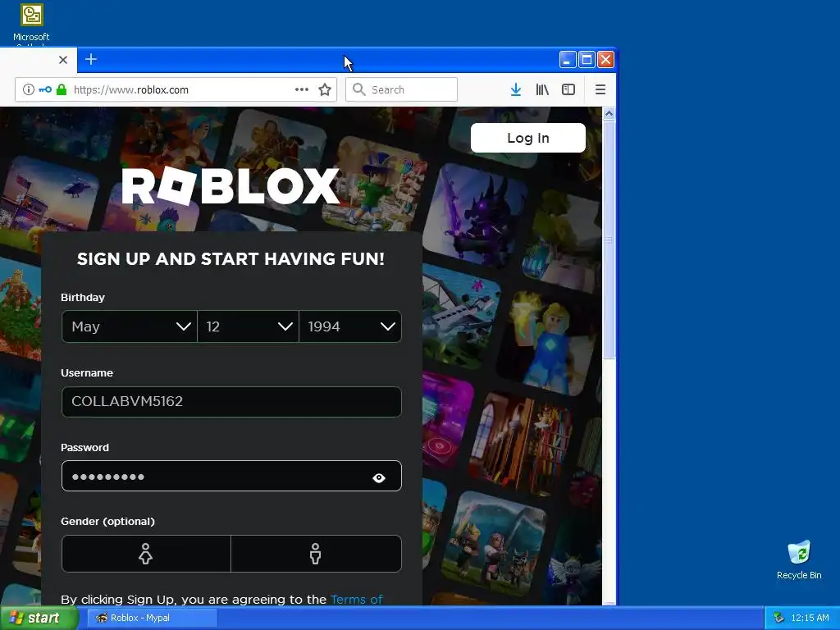Open the birthday month dropdown showing May
Screen dimensions: 840x630
pyautogui.click(x=129, y=326)
